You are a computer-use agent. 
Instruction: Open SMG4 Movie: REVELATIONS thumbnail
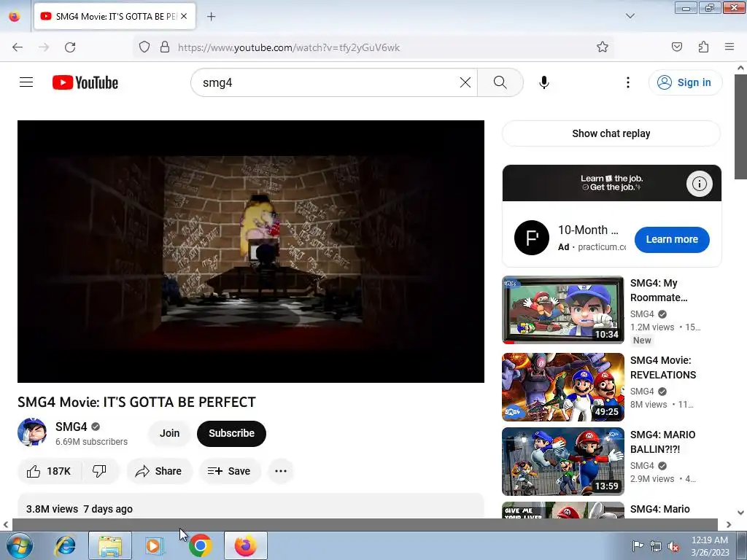point(562,387)
